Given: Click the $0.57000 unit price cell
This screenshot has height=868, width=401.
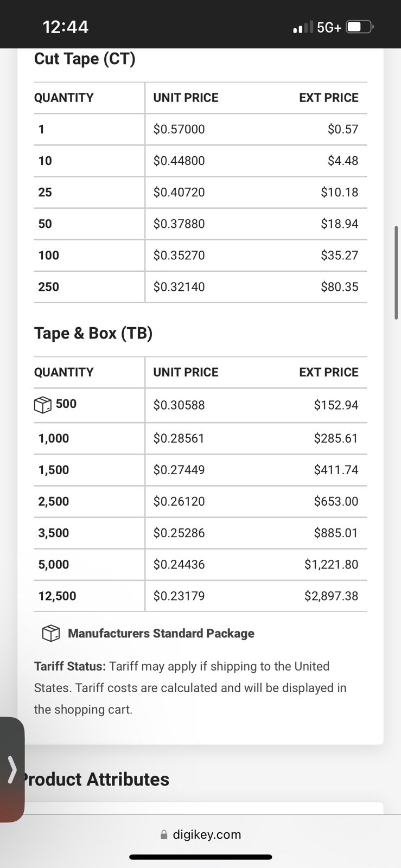Looking at the screenshot, I should point(179,129).
